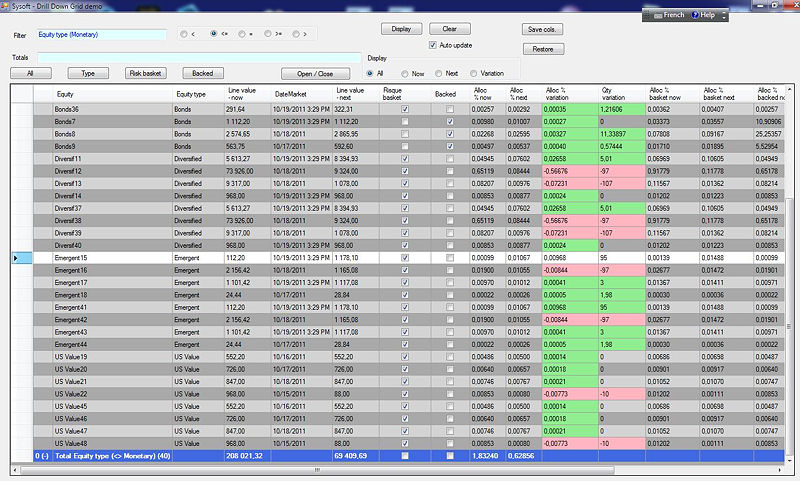This screenshot has height=481, width=800.
Task: Click the green 0,00035 variation cell of Bonds36
Action: tap(570, 109)
